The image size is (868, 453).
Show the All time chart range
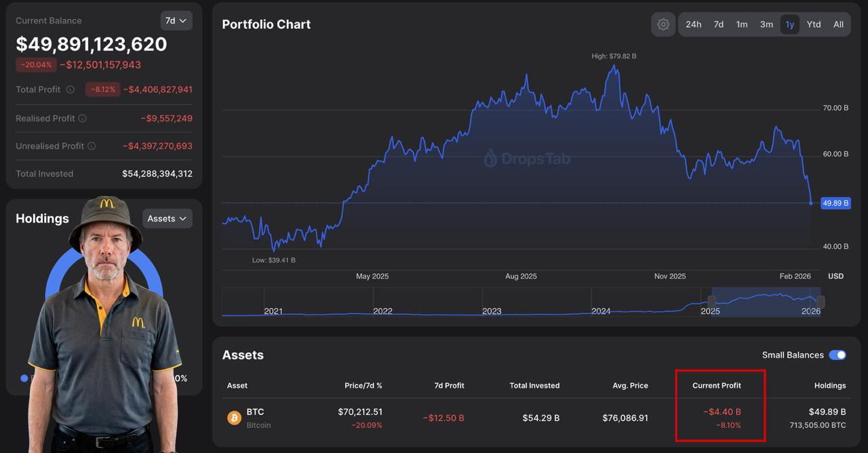pyautogui.click(x=838, y=24)
